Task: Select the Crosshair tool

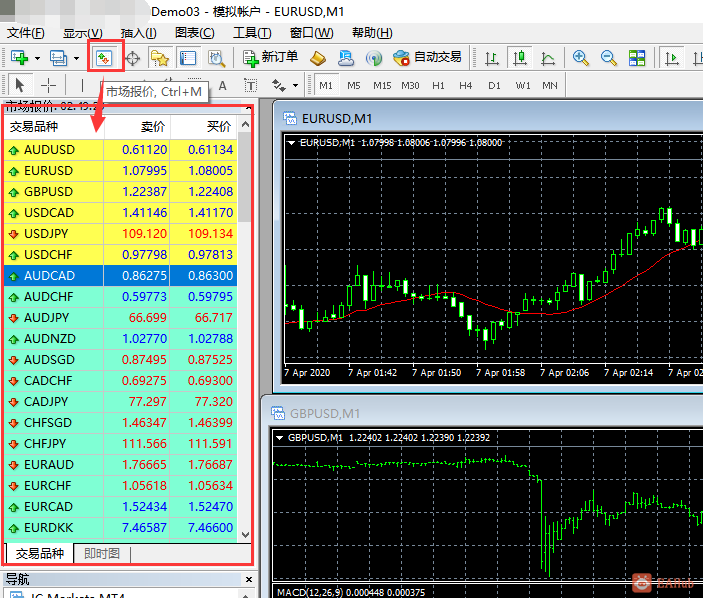Action: 48,86
